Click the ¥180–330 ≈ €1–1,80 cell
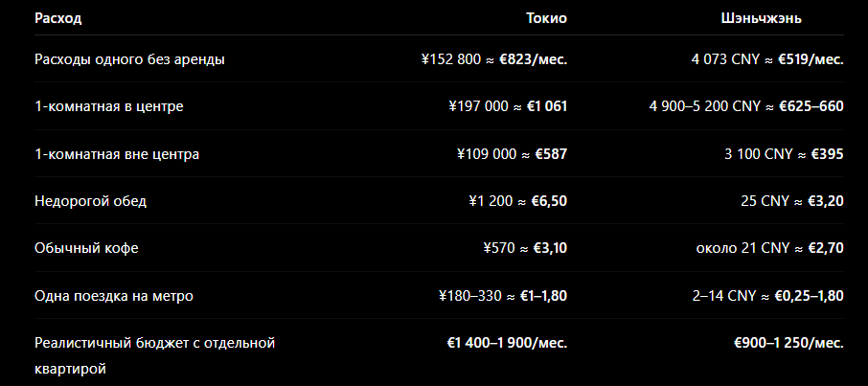The width and height of the screenshot is (868, 386). point(503,296)
